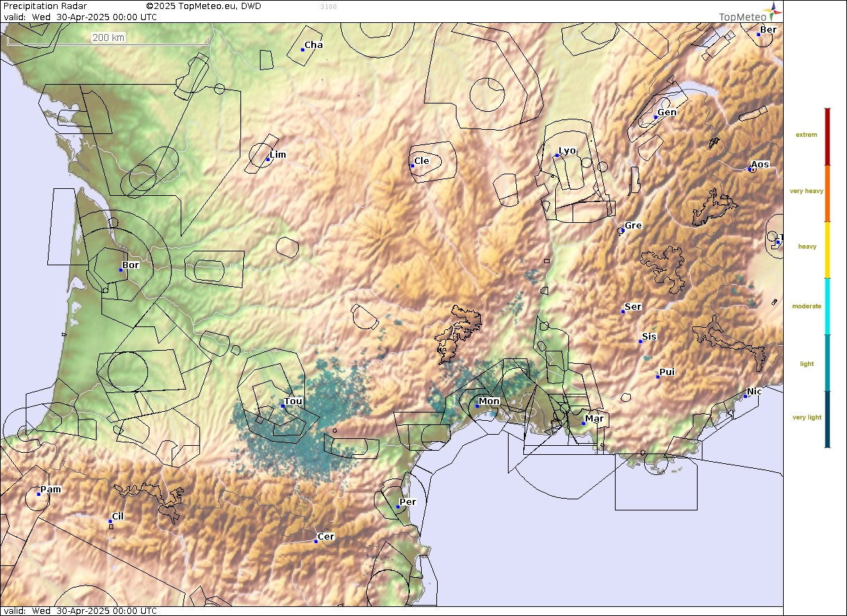Click the blue marker for Lim
Image resolution: width=847 pixels, height=616 pixels.
point(268,159)
